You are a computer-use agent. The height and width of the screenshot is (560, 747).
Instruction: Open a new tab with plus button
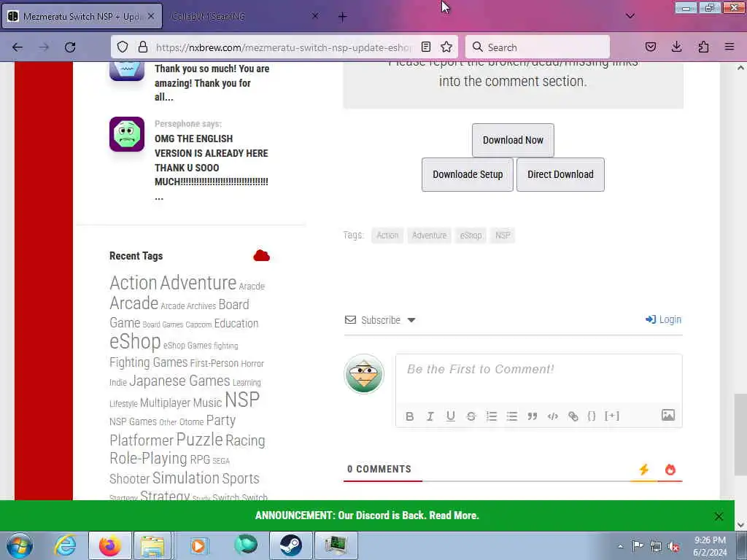[x=342, y=17]
